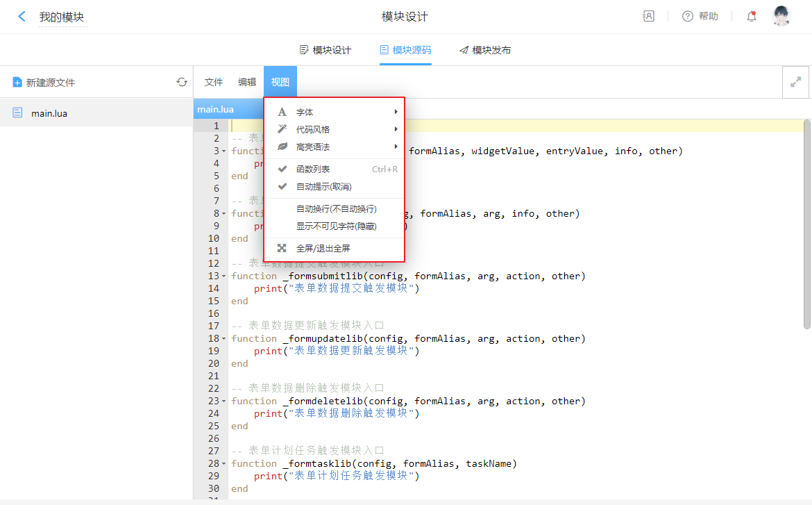Click the back arrow beside 我的模块

click(22, 17)
